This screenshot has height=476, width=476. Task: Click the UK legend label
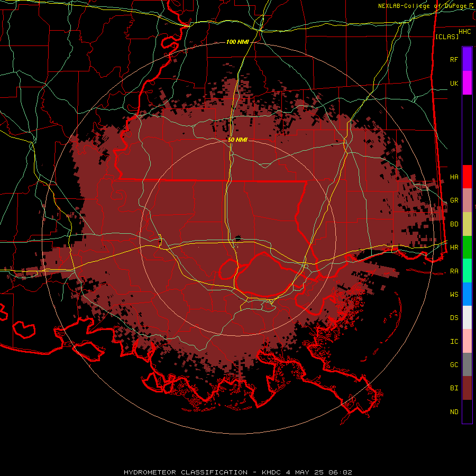pyautogui.click(x=454, y=83)
